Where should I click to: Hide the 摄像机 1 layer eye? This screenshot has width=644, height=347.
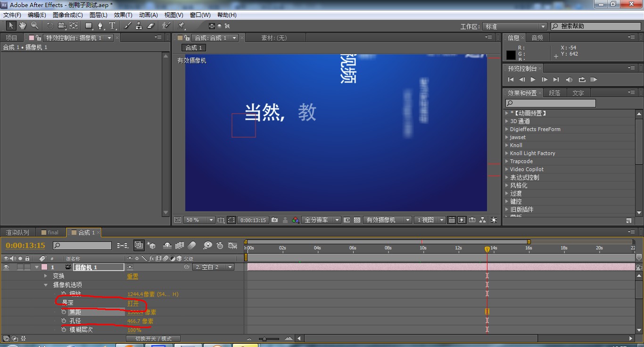click(x=7, y=267)
